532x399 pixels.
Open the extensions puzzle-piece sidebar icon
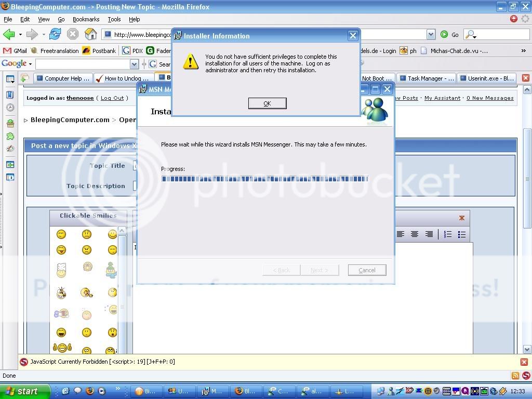[10, 136]
